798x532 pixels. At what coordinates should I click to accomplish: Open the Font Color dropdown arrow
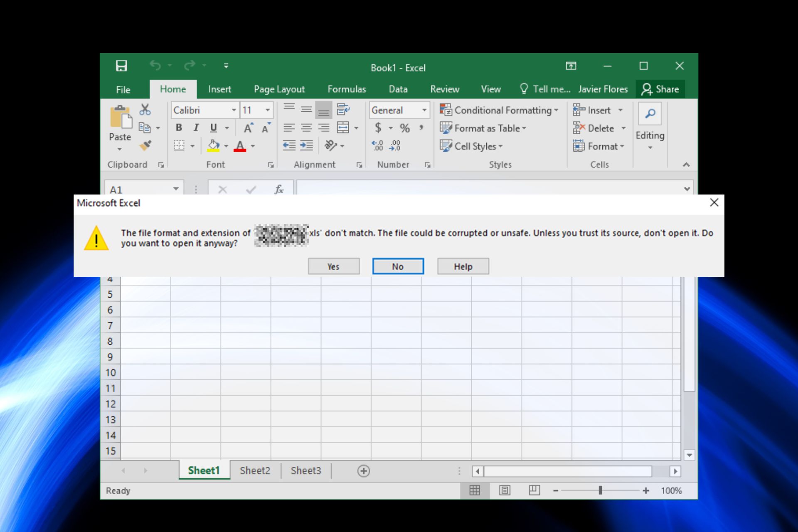253,146
